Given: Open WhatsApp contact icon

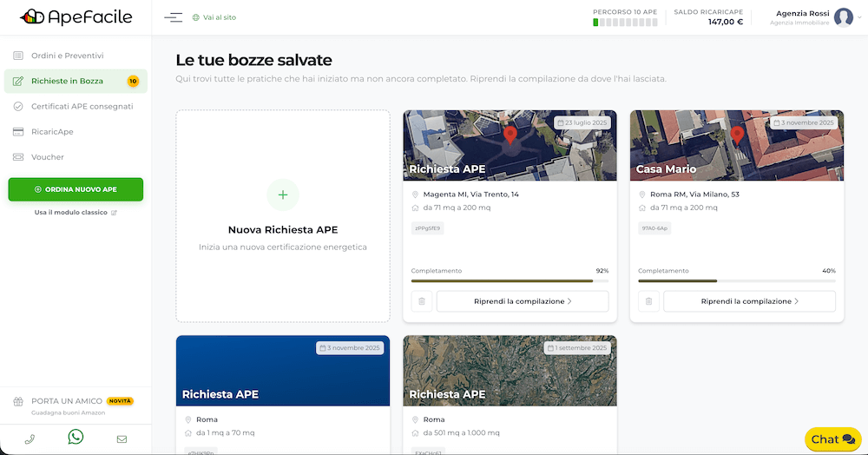Looking at the screenshot, I should pos(76,438).
